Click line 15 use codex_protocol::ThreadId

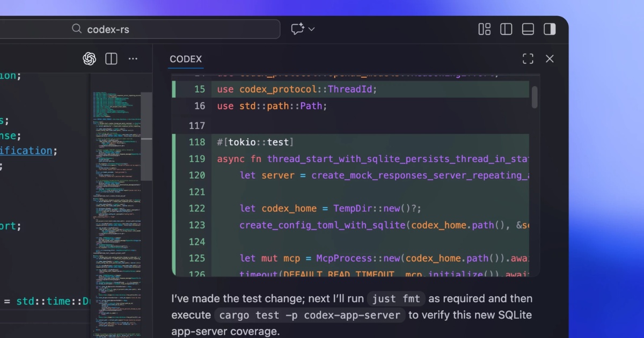[x=297, y=89]
